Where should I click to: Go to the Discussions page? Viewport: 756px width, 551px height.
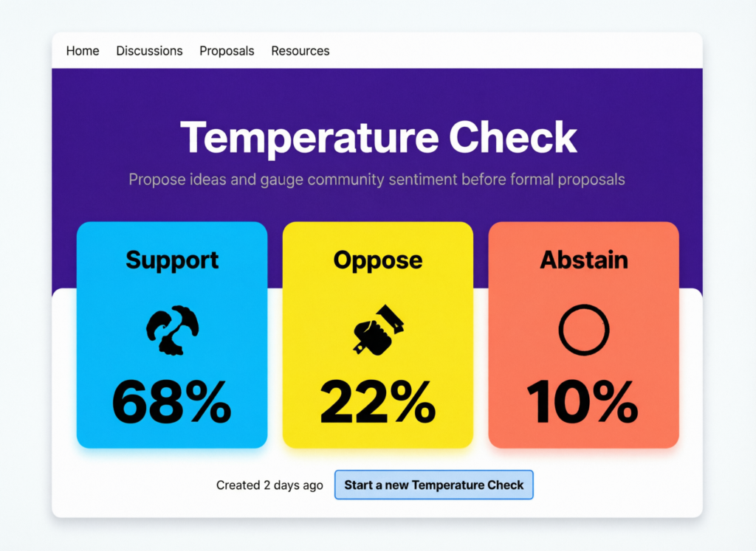[x=149, y=51]
